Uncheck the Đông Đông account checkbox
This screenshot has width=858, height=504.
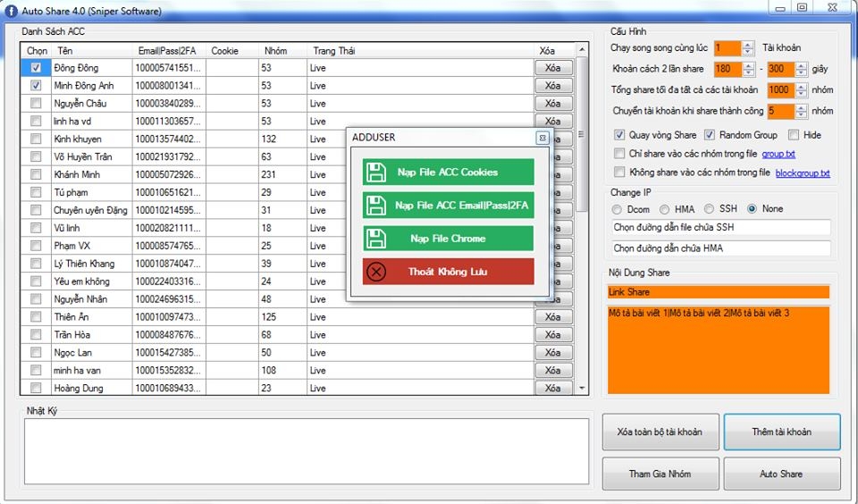click(x=36, y=68)
